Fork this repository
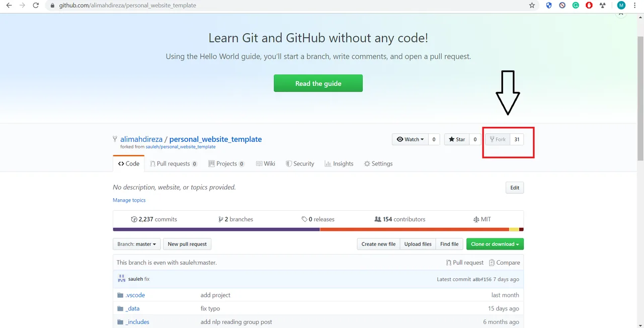This screenshot has width=644, height=328. [498, 139]
